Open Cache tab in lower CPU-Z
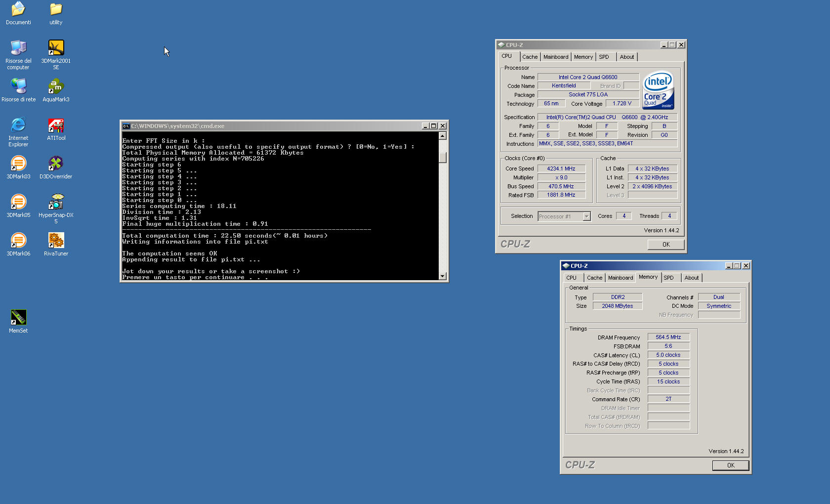The height and width of the screenshot is (504, 830). (x=594, y=278)
